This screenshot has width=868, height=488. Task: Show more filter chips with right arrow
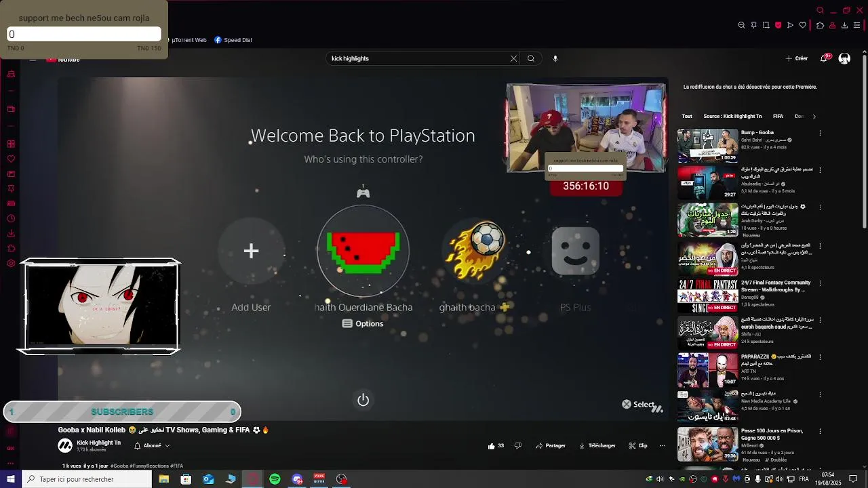(x=814, y=117)
